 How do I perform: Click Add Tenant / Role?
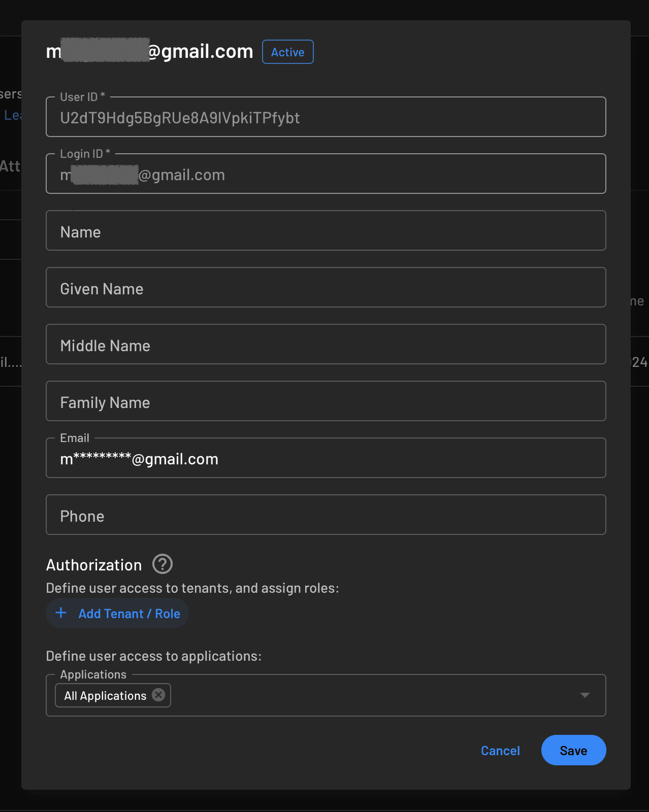[x=129, y=613]
